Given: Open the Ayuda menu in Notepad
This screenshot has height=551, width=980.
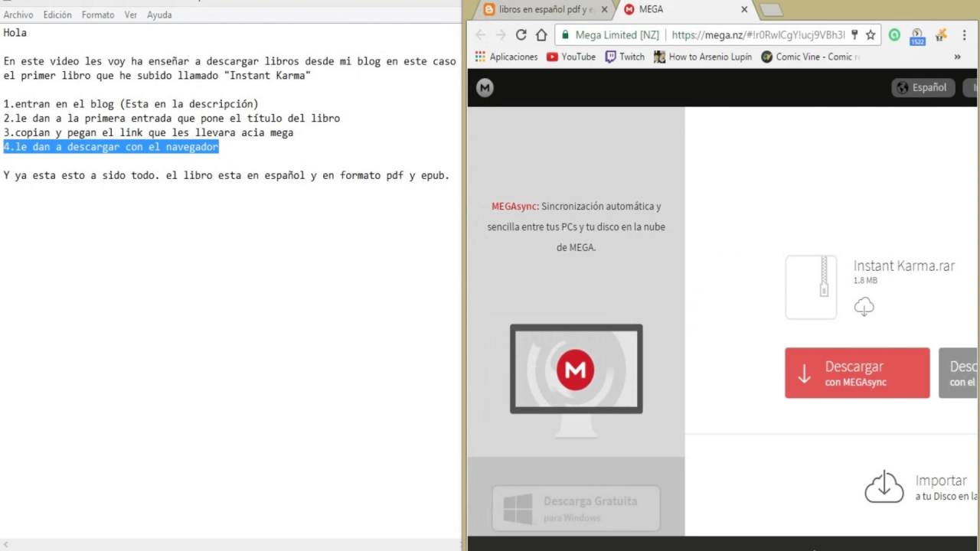Looking at the screenshot, I should 159,15.
